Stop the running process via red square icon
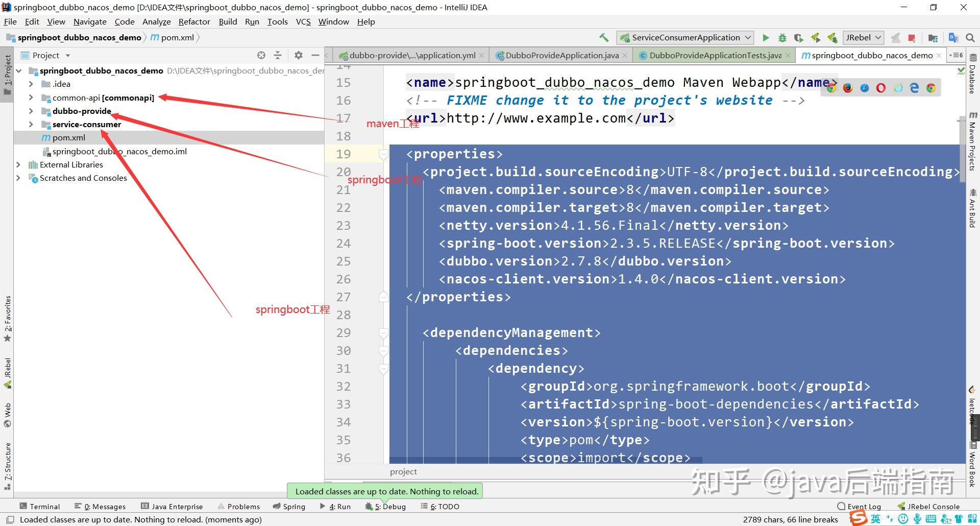980x526 pixels. [x=912, y=38]
